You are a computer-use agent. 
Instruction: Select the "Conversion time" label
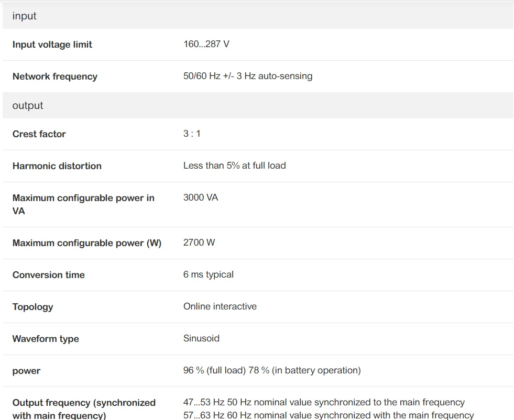pos(49,275)
